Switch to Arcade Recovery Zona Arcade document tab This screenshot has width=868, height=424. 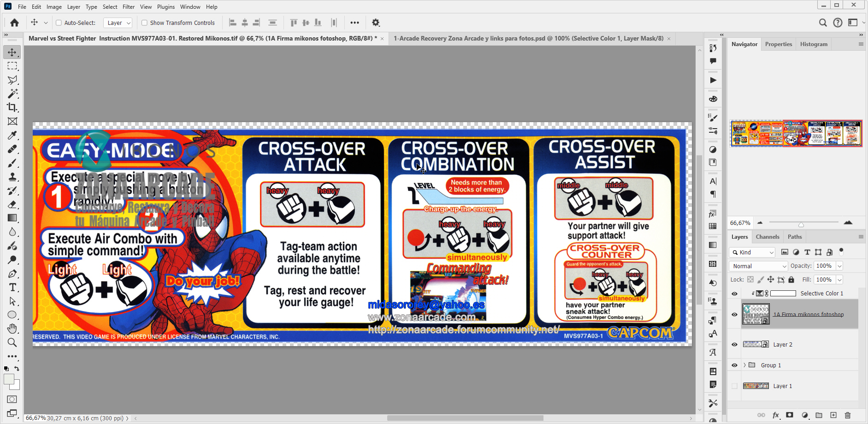[x=528, y=39]
